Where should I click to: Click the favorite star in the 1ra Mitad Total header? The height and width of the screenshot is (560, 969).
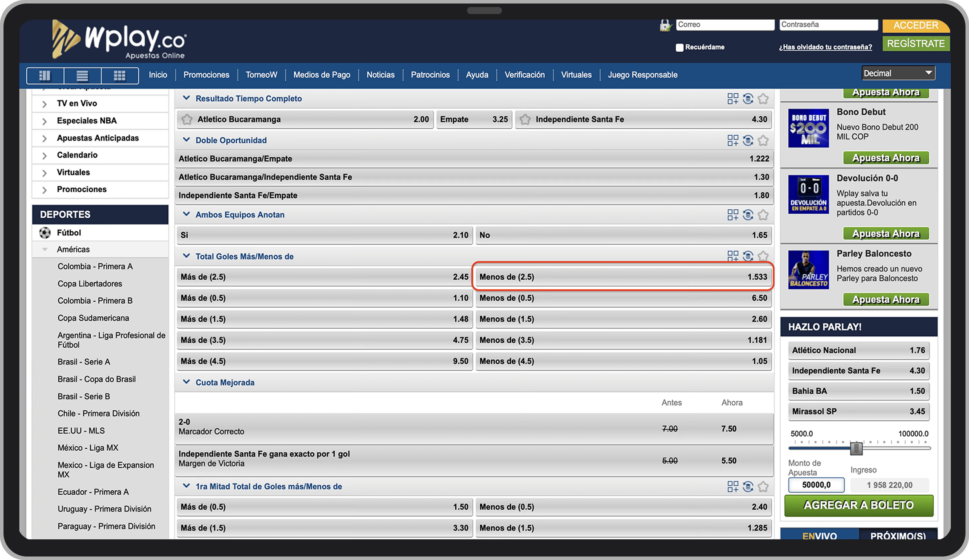tap(763, 487)
